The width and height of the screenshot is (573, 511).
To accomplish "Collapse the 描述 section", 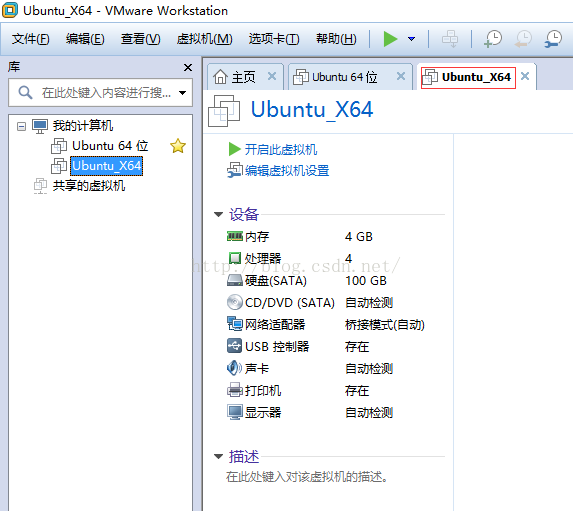I will click(x=219, y=457).
